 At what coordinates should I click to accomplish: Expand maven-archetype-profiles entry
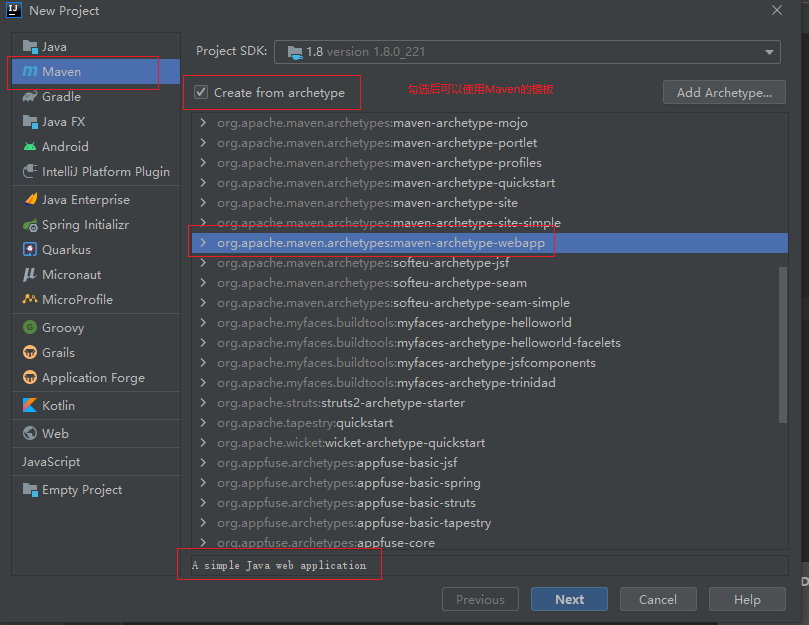click(203, 163)
